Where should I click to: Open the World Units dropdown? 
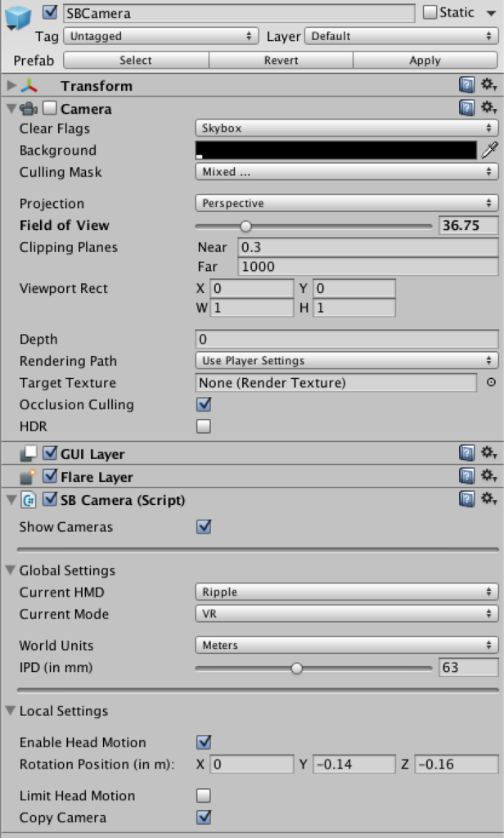coord(347,646)
